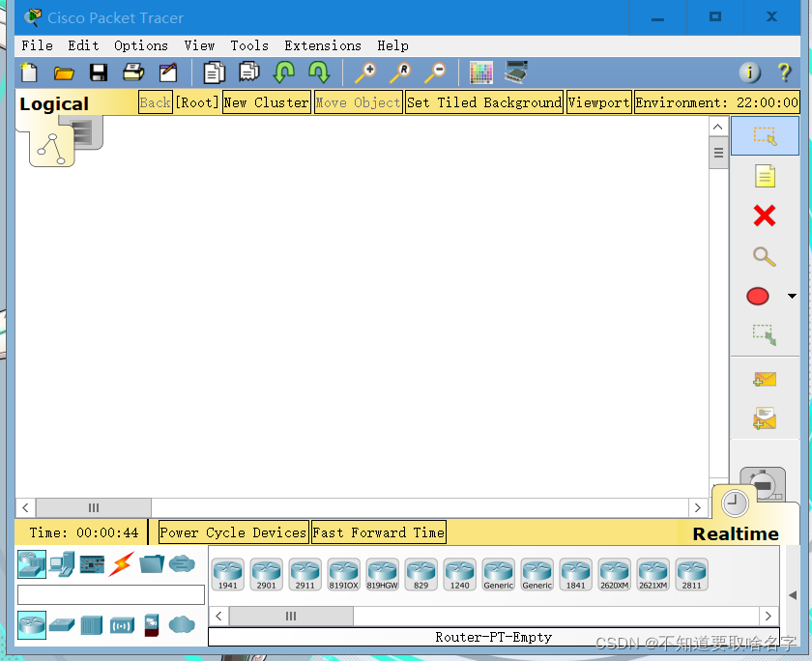Image resolution: width=812 pixels, height=661 pixels.
Task: Open the File menu
Action: (x=38, y=45)
